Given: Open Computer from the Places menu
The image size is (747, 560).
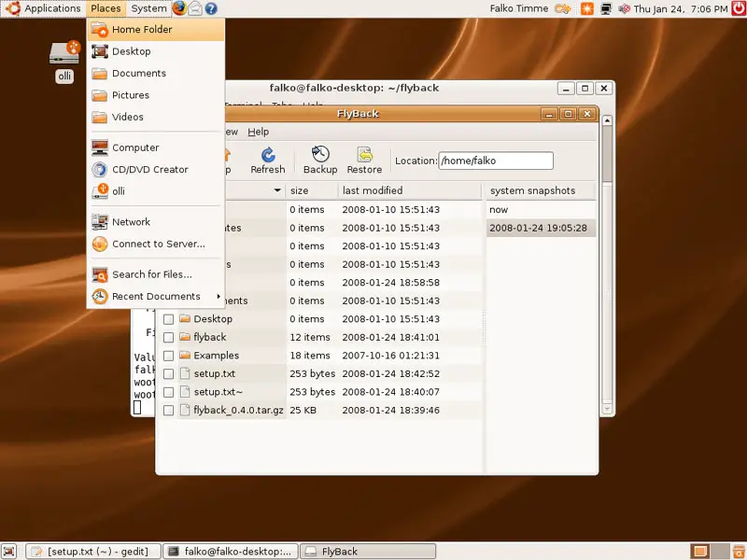Looking at the screenshot, I should (155, 147).
